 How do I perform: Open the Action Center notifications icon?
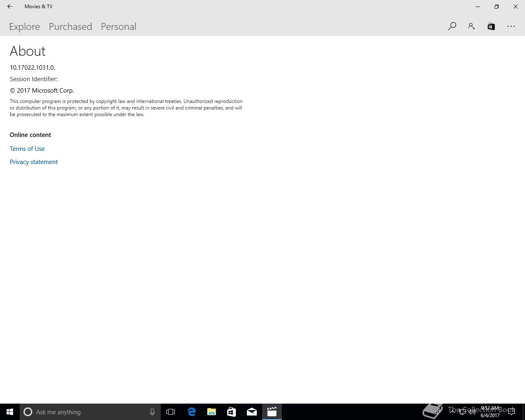point(511,412)
